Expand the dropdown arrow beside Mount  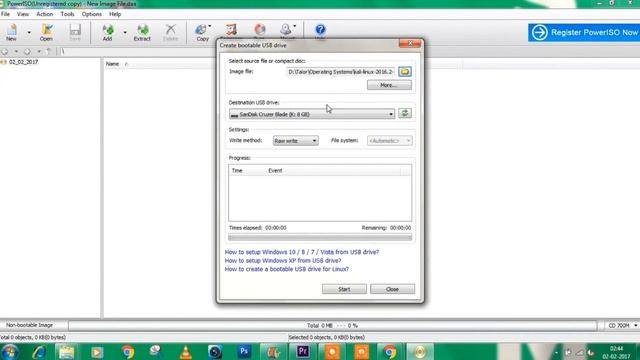[x=295, y=27]
